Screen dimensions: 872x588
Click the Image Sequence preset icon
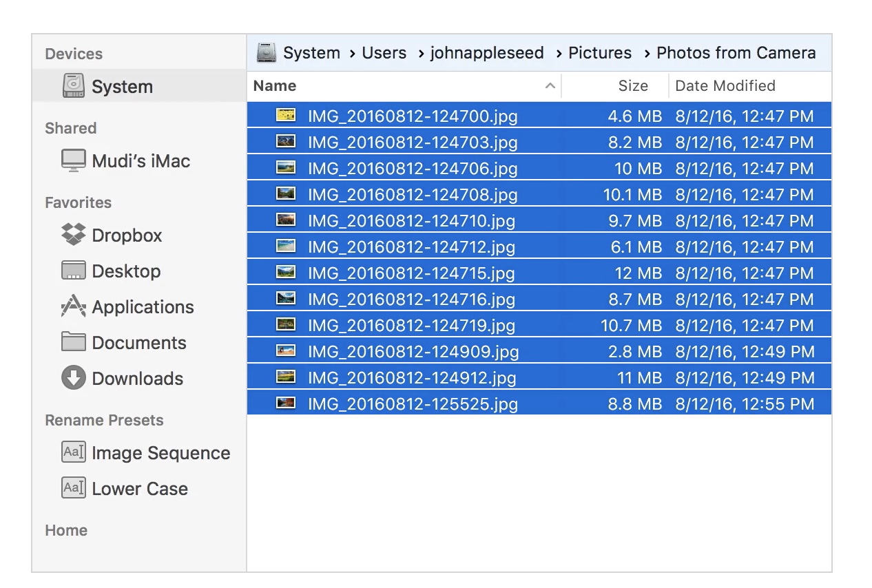click(x=74, y=452)
